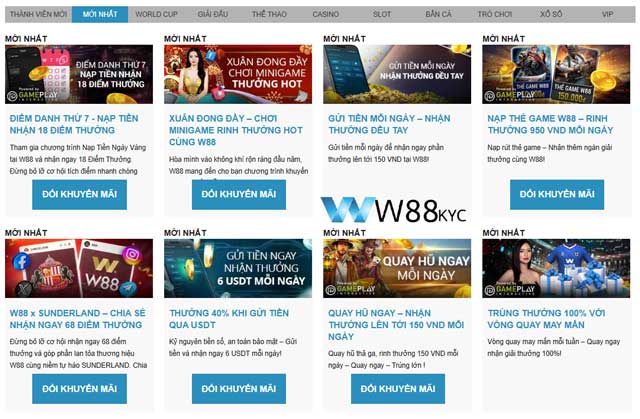This screenshot has height=419, width=640.
Task: Go to the THỂ THAO tab
Action: 268,15
